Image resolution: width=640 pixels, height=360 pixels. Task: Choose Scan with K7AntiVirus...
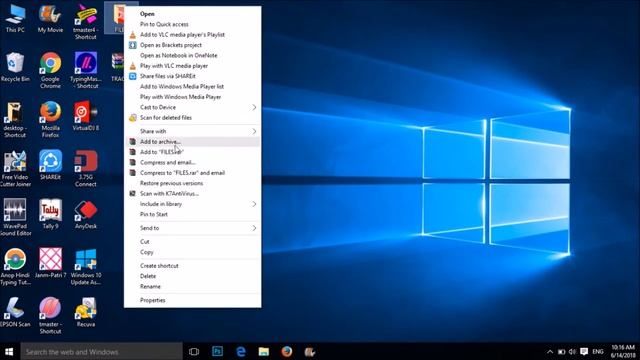[193, 193]
